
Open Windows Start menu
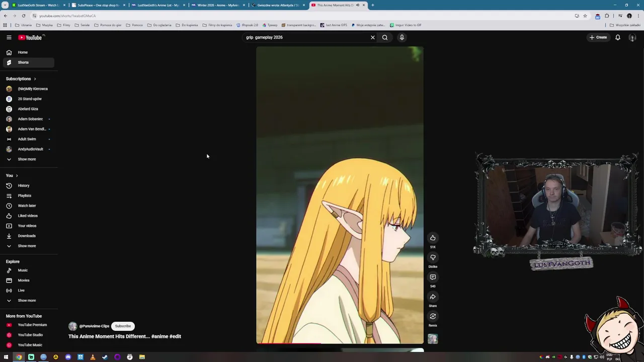(x=6, y=357)
